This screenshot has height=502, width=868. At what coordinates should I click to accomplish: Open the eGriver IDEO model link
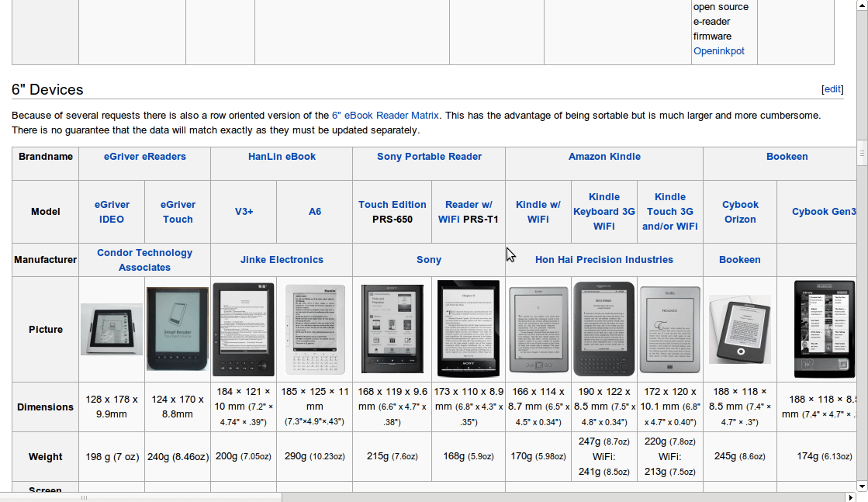112,212
